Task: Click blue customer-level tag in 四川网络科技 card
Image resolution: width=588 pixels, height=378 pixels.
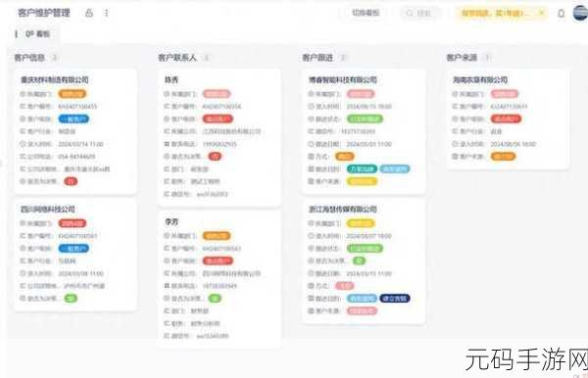Action: (73, 249)
